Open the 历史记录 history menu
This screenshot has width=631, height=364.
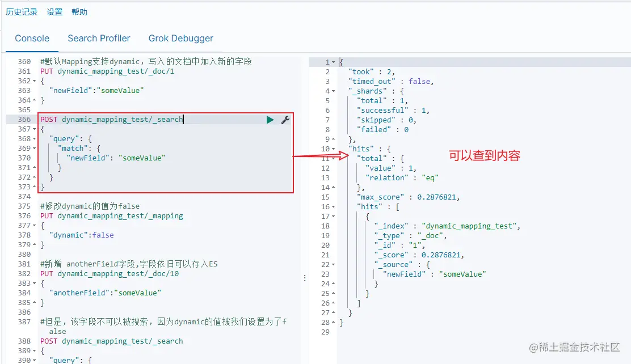point(22,12)
